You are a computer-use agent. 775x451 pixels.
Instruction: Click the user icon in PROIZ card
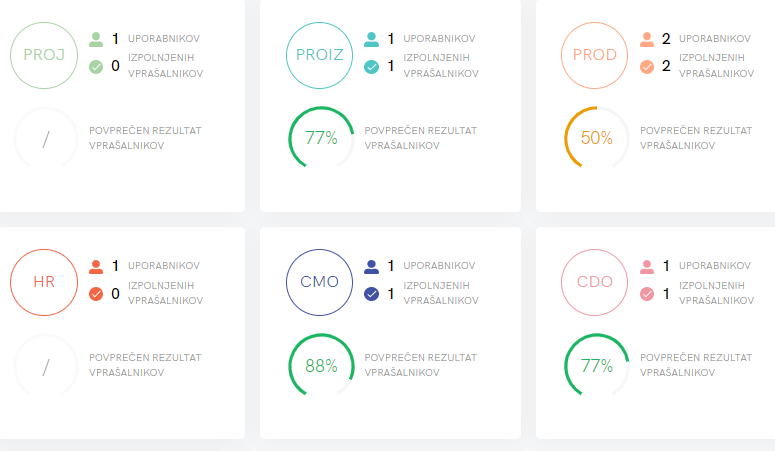[x=371, y=39]
